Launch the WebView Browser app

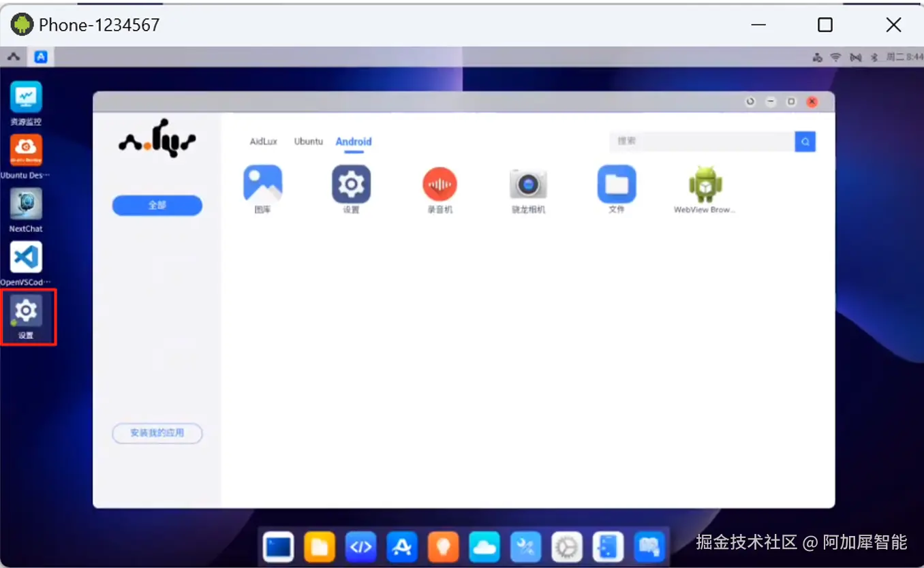[705, 184]
